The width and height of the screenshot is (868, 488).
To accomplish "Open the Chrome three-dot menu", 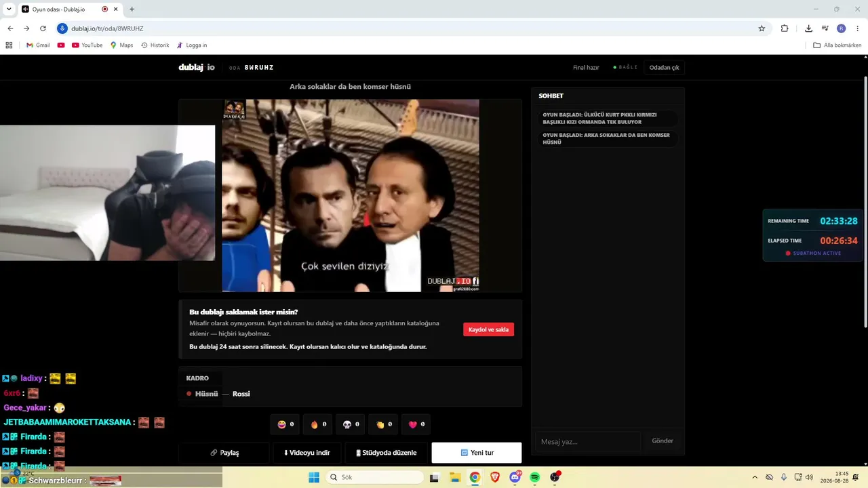I will pyautogui.click(x=857, y=28).
